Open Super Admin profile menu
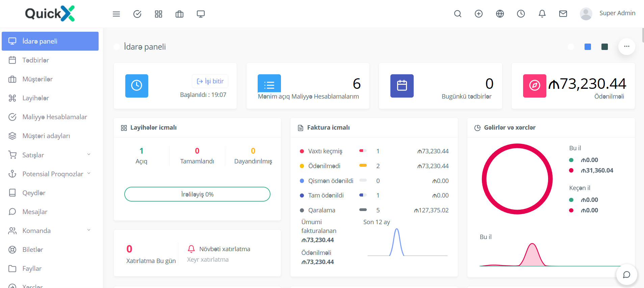 pyautogui.click(x=608, y=14)
